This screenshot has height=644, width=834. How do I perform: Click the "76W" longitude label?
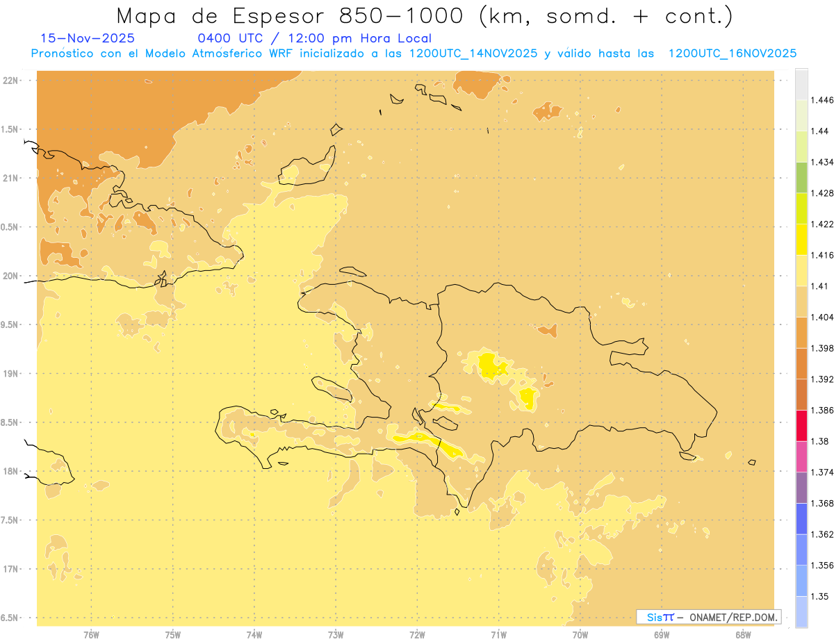coord(91,634)
